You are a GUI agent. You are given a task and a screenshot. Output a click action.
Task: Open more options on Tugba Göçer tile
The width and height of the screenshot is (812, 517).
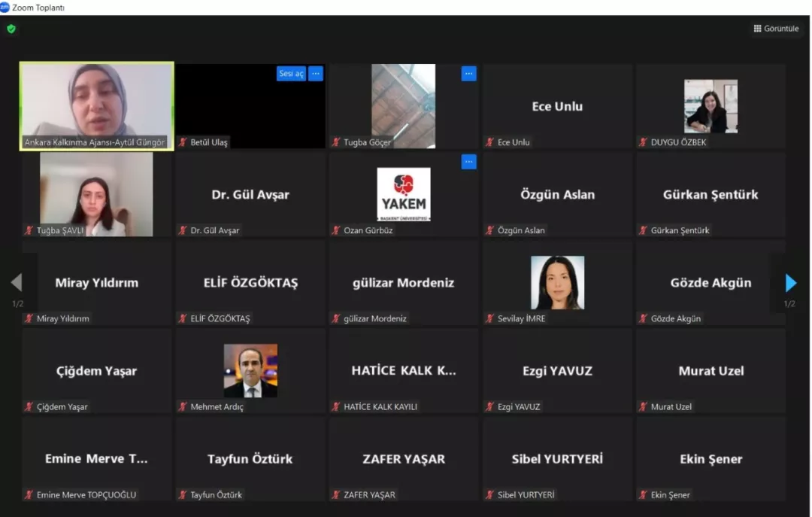(468, 74)
